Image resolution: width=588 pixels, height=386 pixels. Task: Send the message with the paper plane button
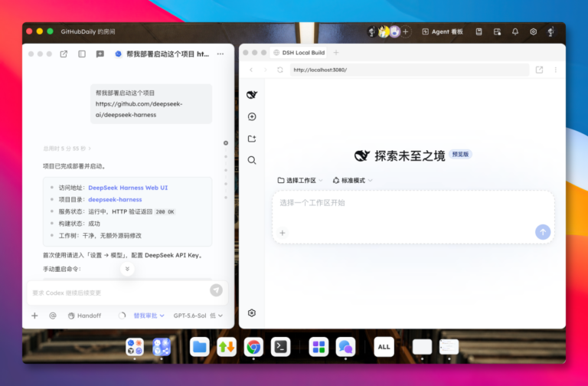(x=216, y=290)
